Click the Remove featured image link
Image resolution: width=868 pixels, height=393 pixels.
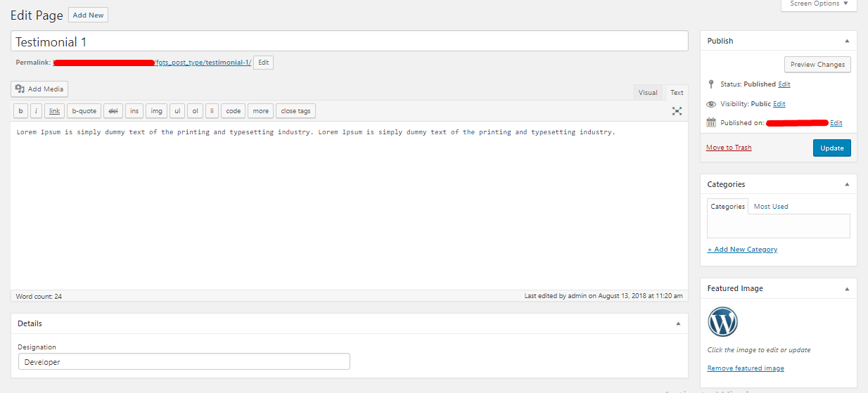[x=746, y=368]
